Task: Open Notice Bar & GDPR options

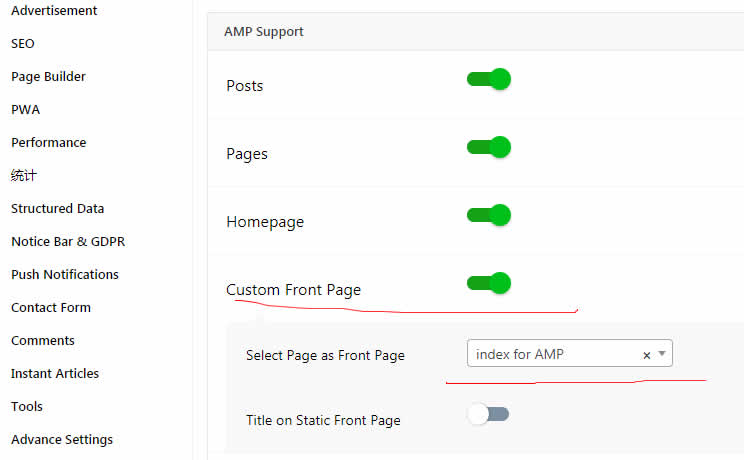Action: (68, 242)
